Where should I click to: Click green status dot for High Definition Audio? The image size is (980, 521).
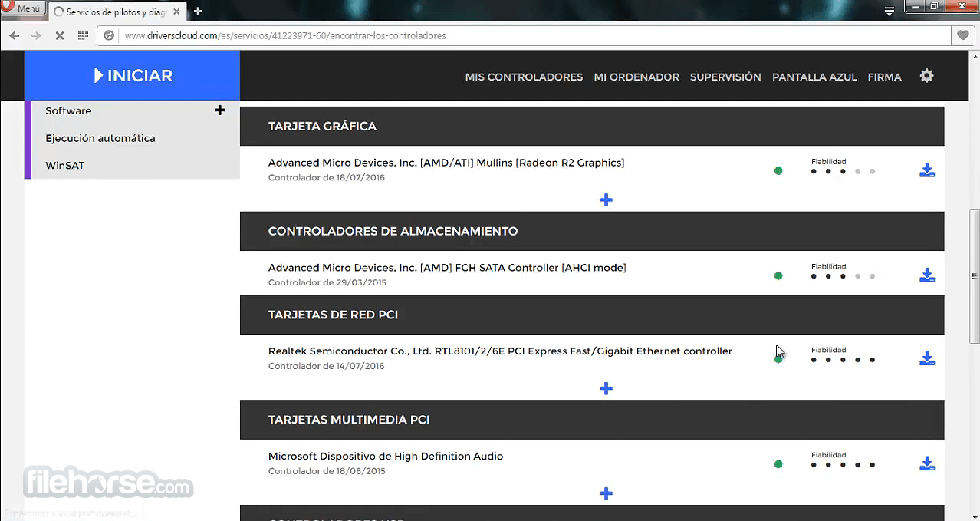(778, 464)
